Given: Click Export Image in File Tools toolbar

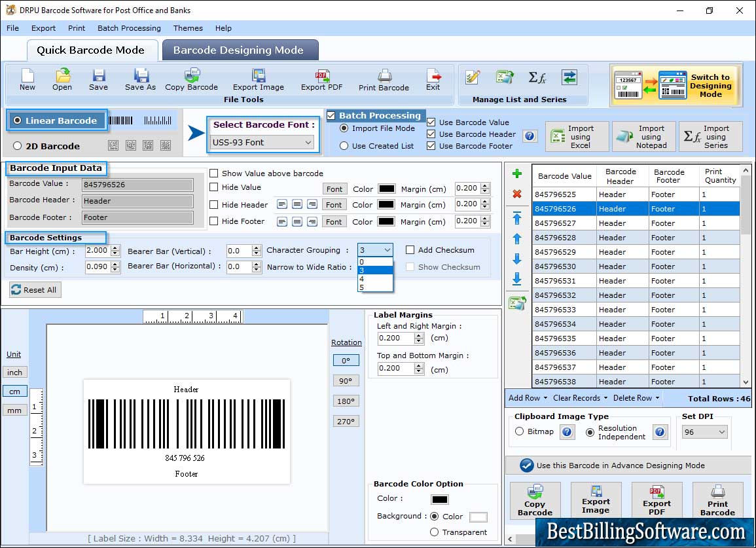Looking at the screenshot, I should [259, 80].
